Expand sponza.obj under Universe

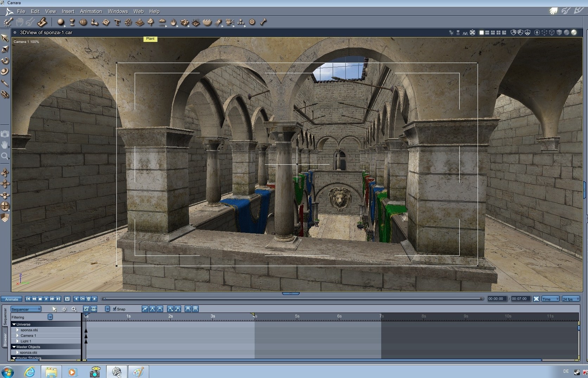click(x=17, y=330)
